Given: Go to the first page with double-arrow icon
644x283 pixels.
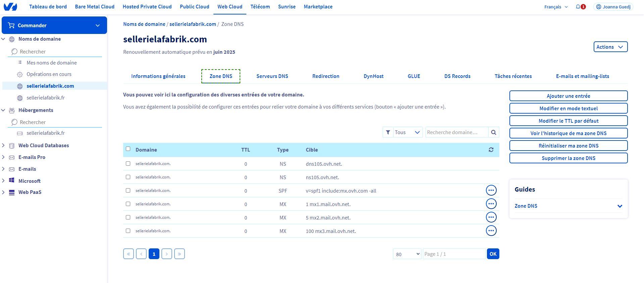Looking at the screenshot, I should (129, 254).
